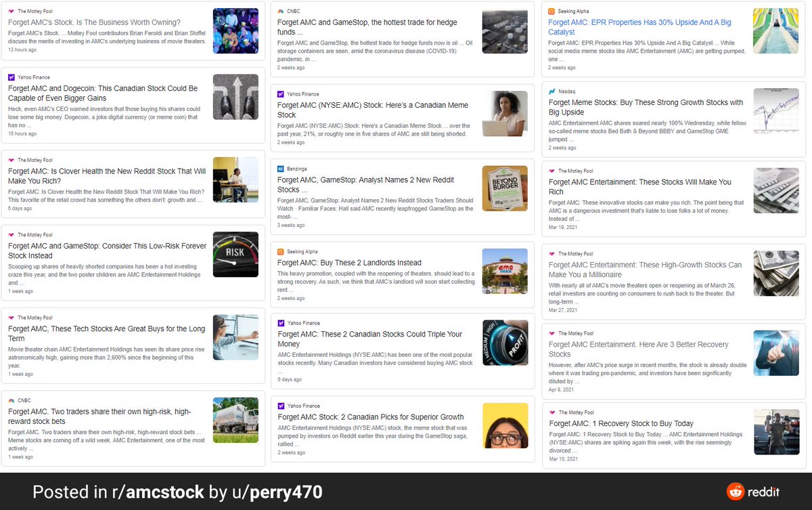Click thumbnail of woman using laptop

point(505,113)
